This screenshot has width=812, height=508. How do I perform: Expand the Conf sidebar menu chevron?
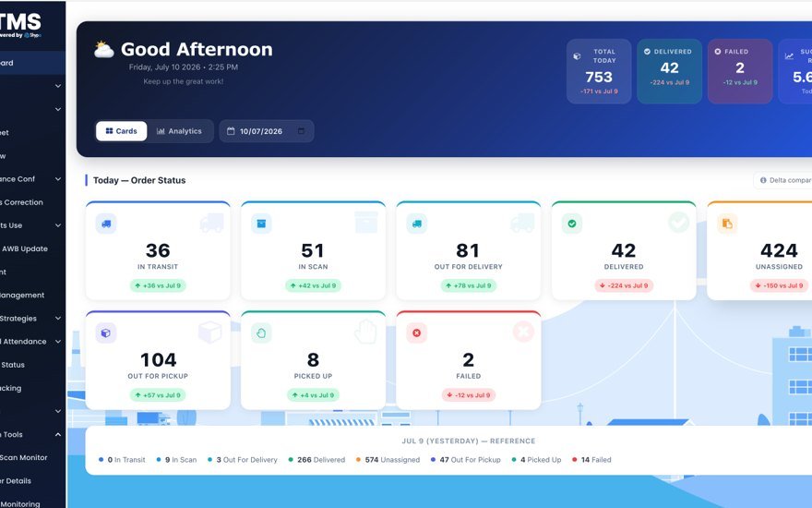(58, 179)
